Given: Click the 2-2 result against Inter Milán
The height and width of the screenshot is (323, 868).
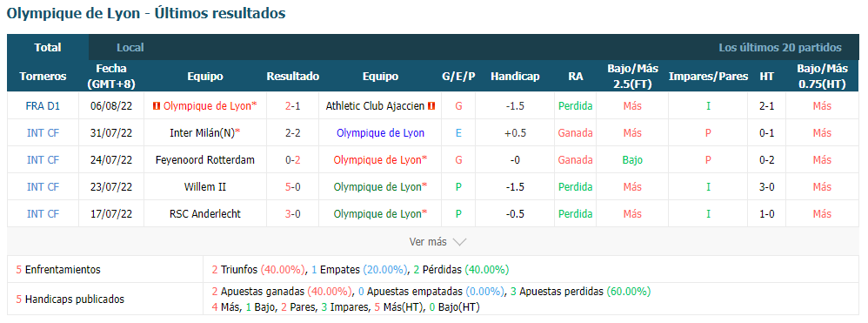Looking at the screenshot, I should [x=293, y=133].
